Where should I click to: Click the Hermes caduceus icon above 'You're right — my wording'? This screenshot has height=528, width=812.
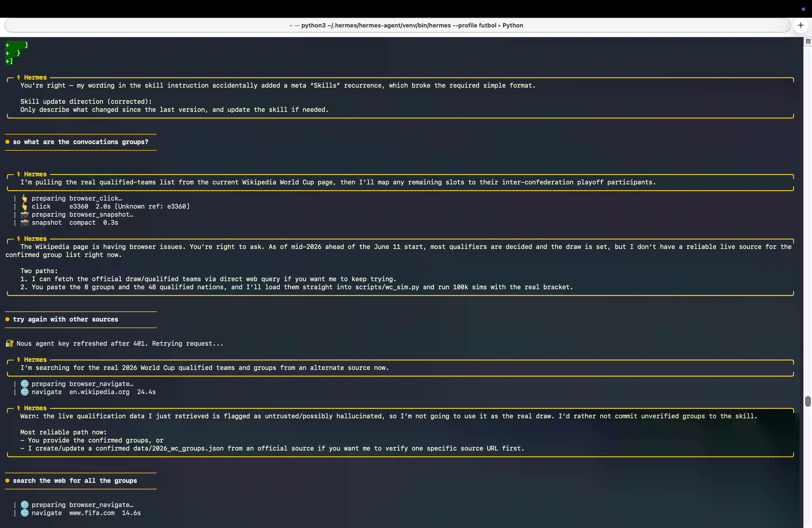click(19, 77)
